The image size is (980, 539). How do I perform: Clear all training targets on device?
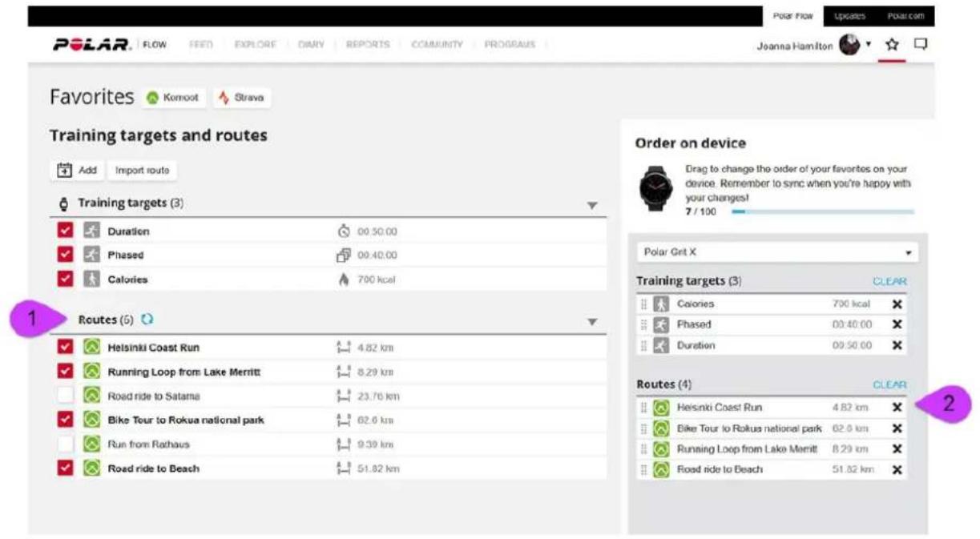click(x=889, y=282)
